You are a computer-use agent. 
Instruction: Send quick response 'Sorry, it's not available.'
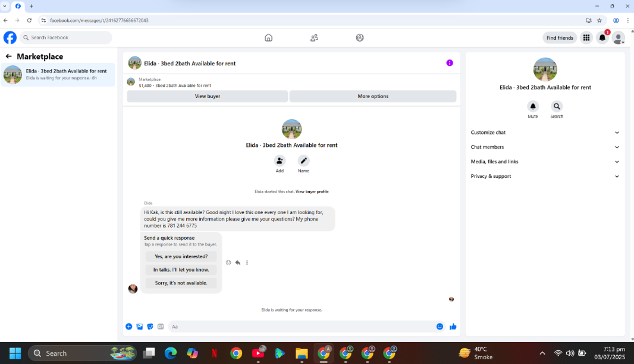[181, 283]
